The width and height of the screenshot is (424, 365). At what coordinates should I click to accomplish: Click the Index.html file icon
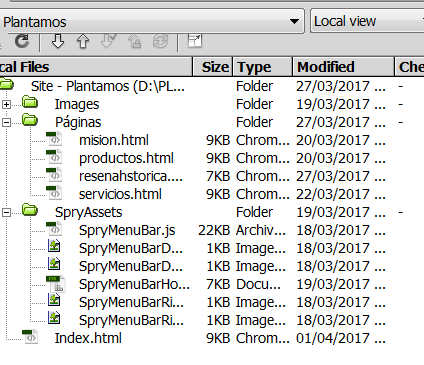click(x=30, y=337)
